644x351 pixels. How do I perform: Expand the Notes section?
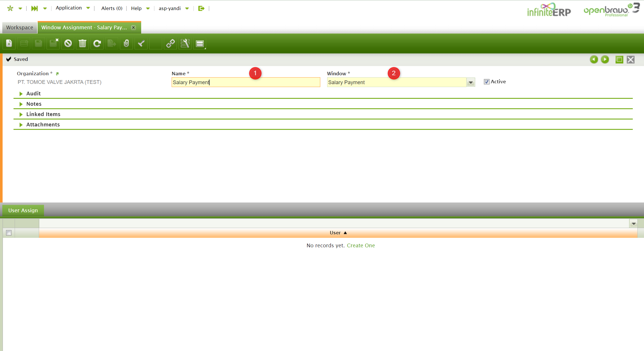click(34, 104)
